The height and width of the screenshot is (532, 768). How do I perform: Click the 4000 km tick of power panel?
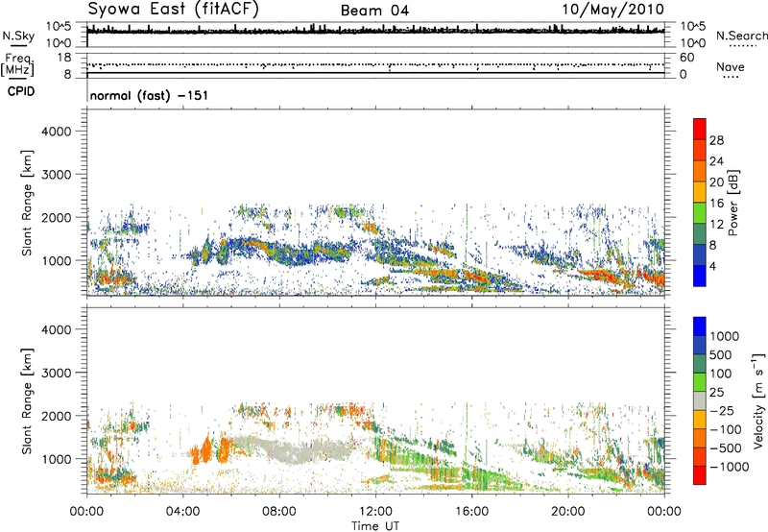point(57,132)
